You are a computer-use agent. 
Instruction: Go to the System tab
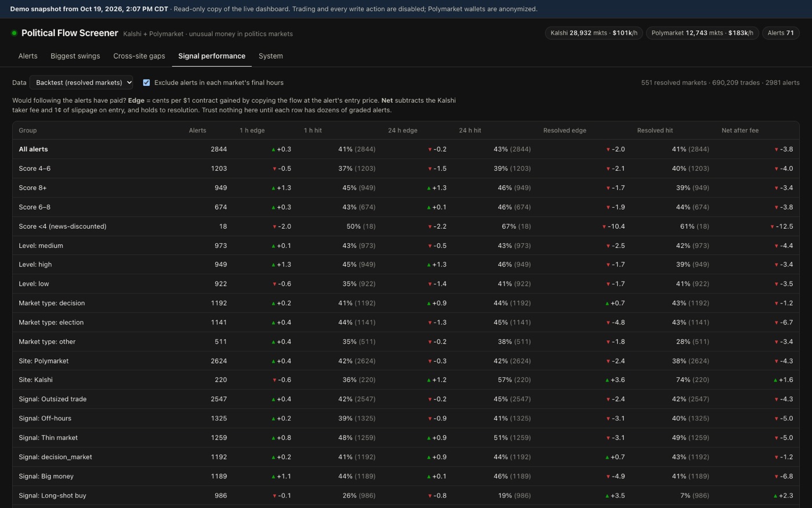[271, 56]
